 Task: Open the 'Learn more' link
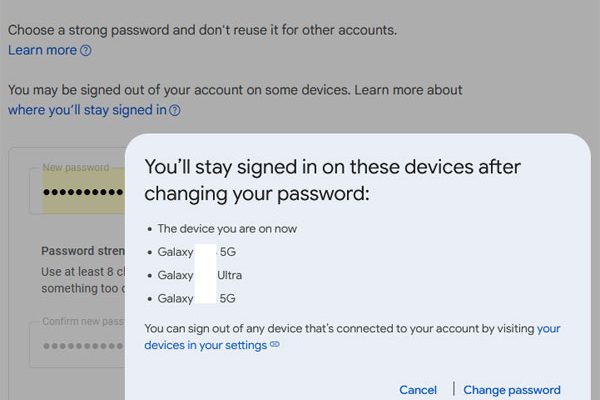click(x=42, y=50)
